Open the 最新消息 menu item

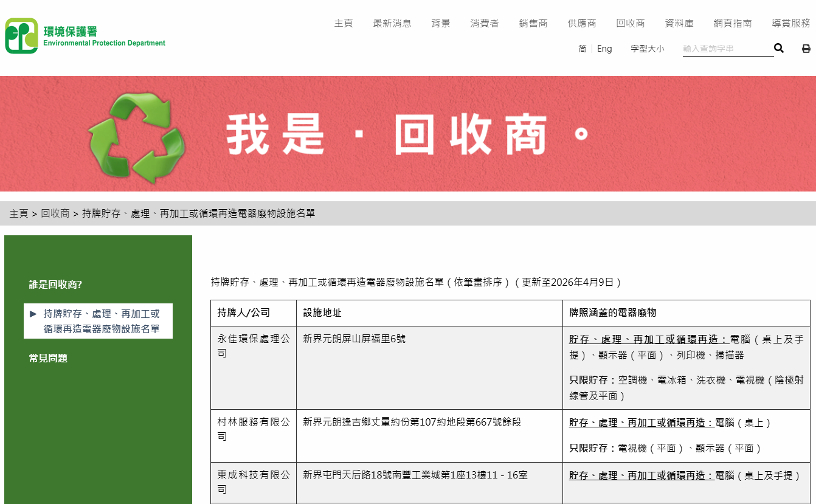click(x=392, y=23)
